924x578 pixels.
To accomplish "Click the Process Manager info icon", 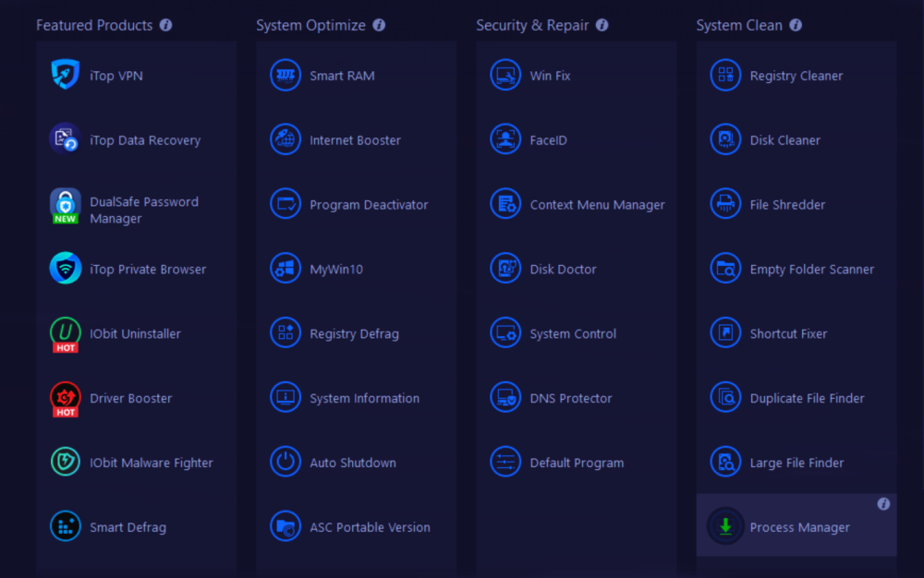I will click(883, 504).
